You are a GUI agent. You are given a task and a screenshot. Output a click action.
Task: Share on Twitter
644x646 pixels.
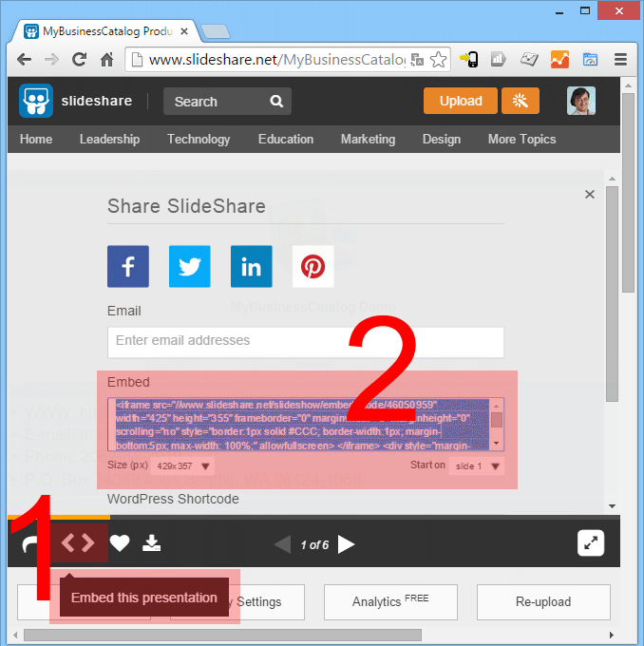[190, 266]
